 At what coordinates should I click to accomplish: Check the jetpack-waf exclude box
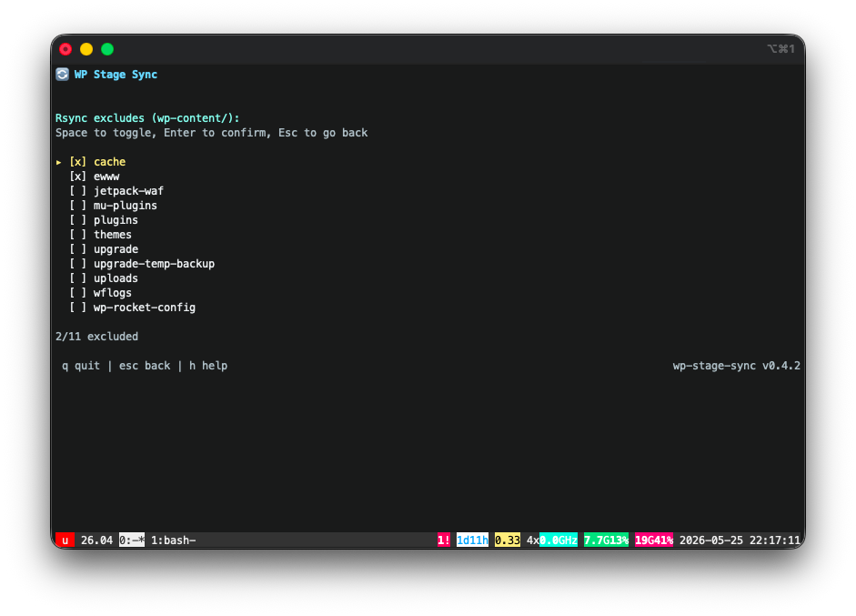click(x=77, y=191)
